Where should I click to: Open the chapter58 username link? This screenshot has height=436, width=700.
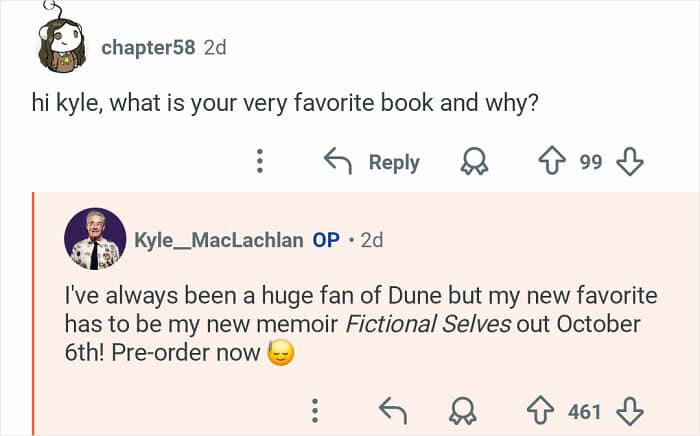[x=148, y=47]
